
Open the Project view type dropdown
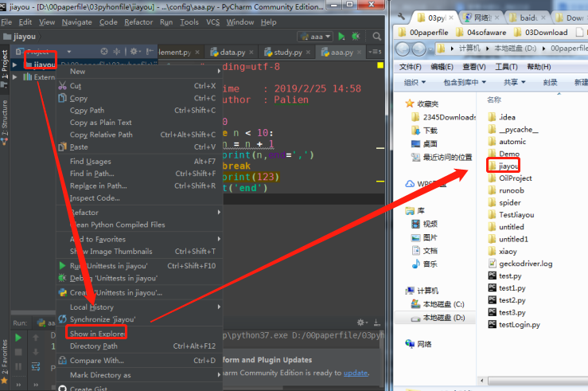(69, 52)
